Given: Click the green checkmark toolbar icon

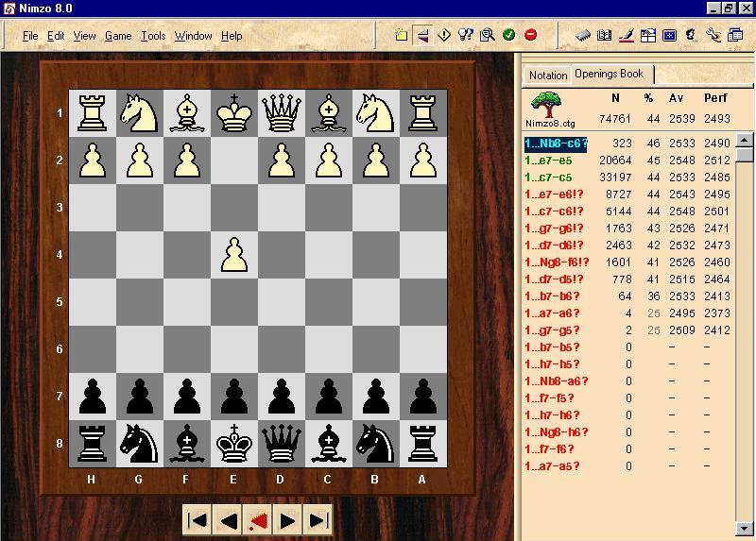Looking at the screenshot, I should [509, 36].
